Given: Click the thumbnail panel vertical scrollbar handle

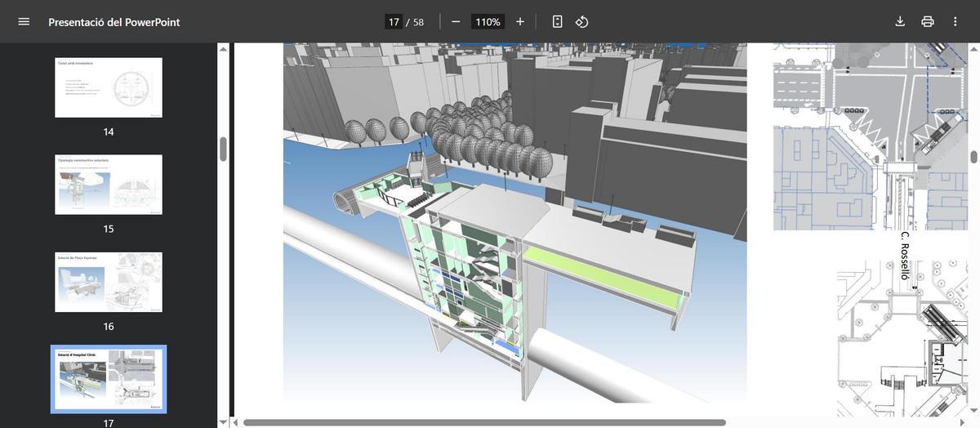Looking at the screenshot, I should point(223,149).
